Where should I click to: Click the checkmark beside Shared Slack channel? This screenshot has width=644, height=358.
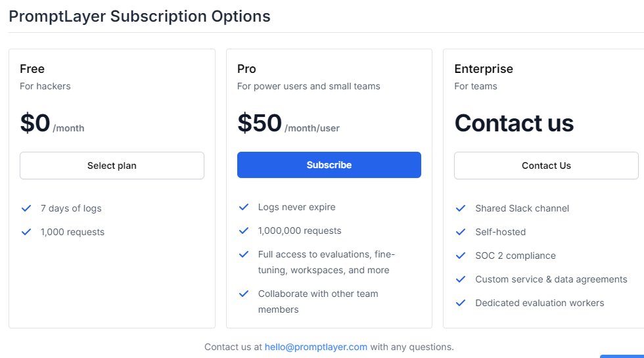pyautogui.click(x=461, y=208)
